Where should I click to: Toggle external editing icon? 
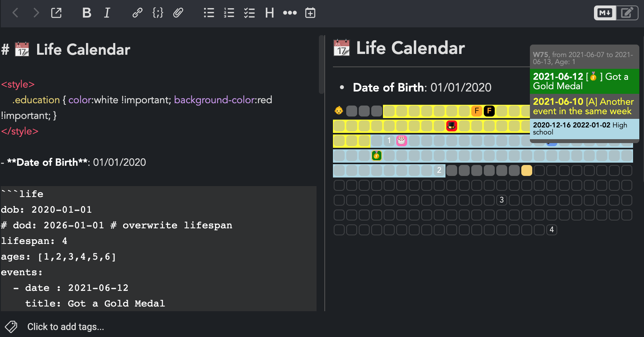click(x=56, y=13)
